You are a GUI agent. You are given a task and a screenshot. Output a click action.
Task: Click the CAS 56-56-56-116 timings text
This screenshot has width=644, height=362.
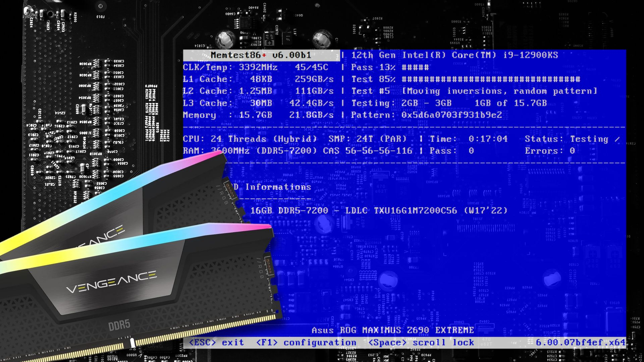[x=367, y=151]
